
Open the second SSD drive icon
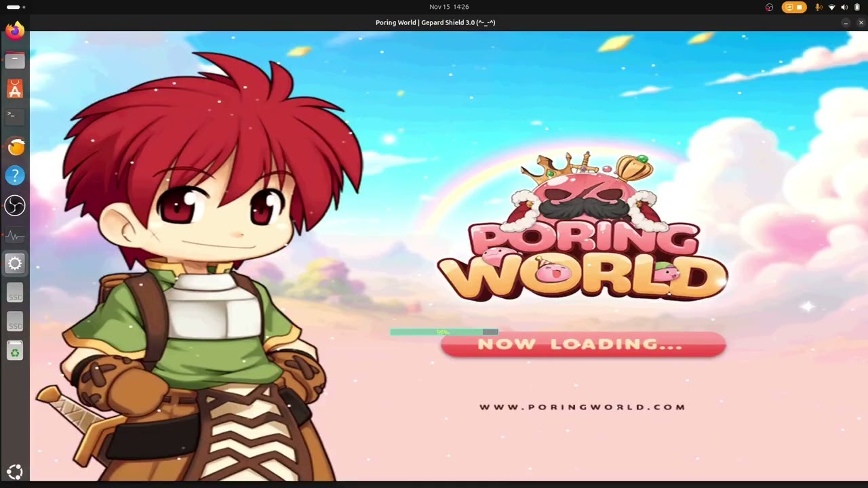point(15,322)
